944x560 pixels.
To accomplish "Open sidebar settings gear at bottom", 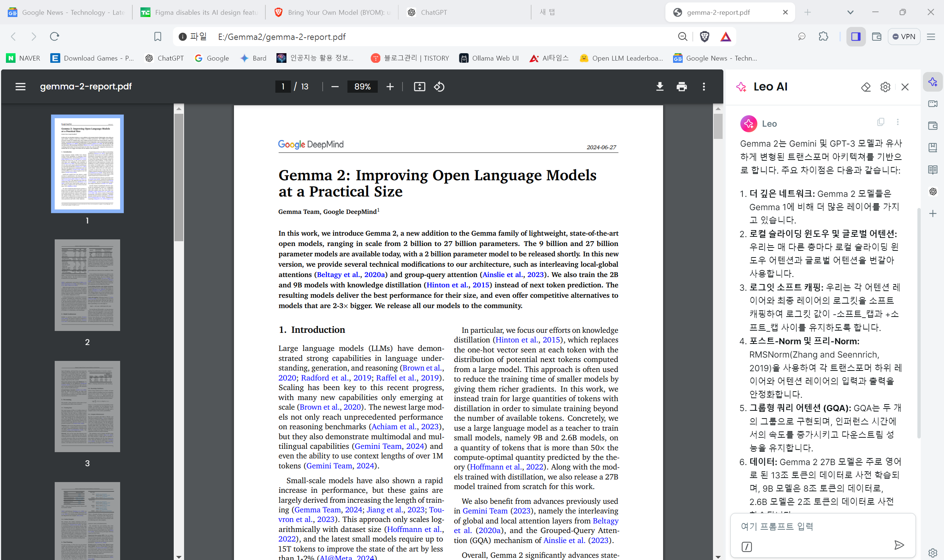I will pos(933,553).
